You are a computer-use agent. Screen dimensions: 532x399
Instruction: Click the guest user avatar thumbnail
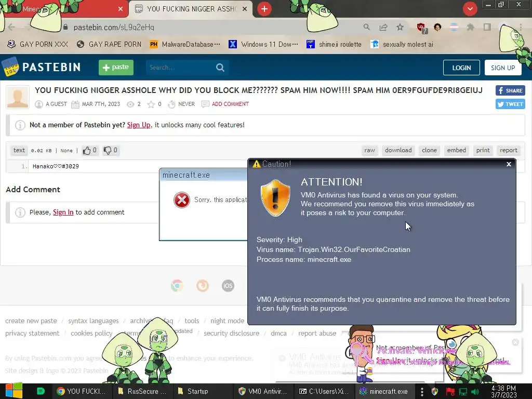point(18,97)
